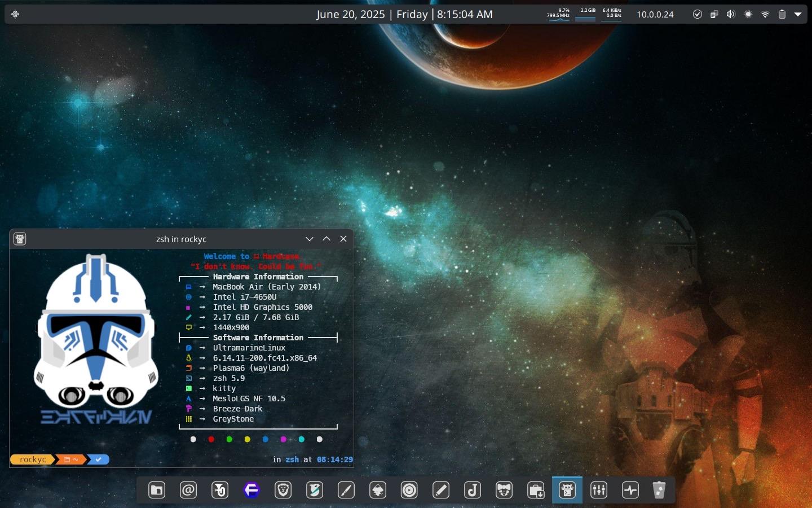This screenshot has height=508, width=812.
Task: Click the Hardware Information heading
Action: 258,277
